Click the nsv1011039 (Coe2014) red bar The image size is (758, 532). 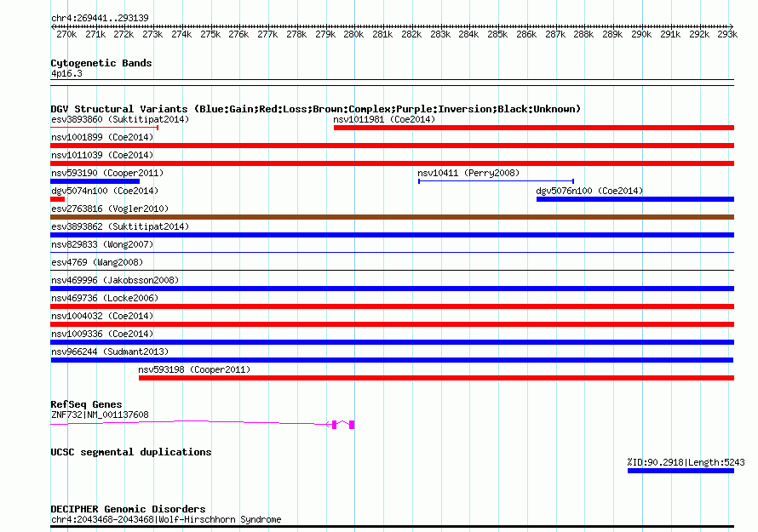(x=392, y=163)
